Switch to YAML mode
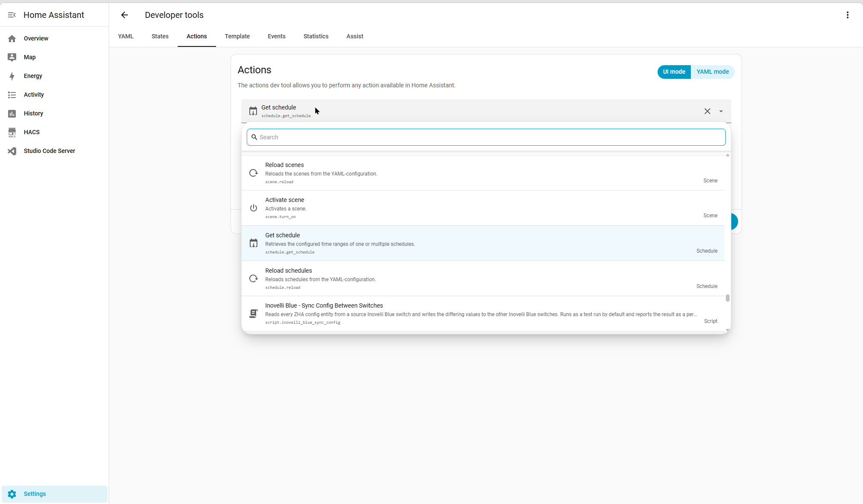Viewport: 863px width, 504px height. [x=713, y=72]
